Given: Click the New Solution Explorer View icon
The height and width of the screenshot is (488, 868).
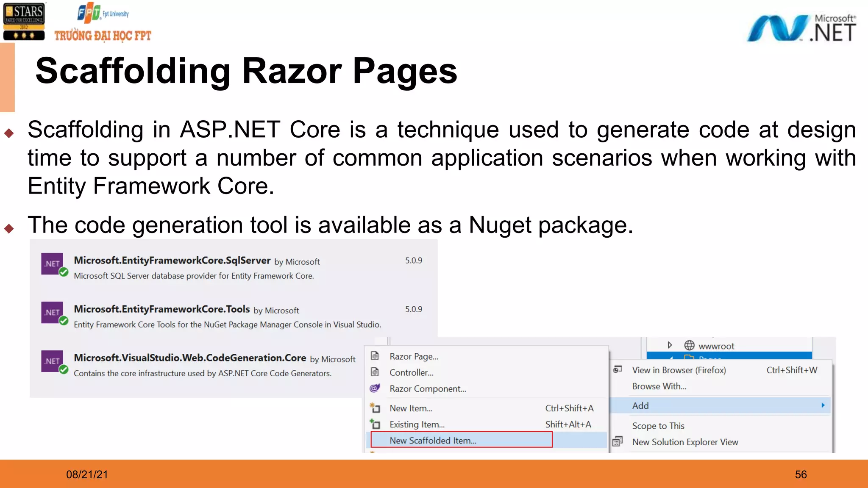Looking at the screenshot, I should pyautogui.click(x=618, y=441).
